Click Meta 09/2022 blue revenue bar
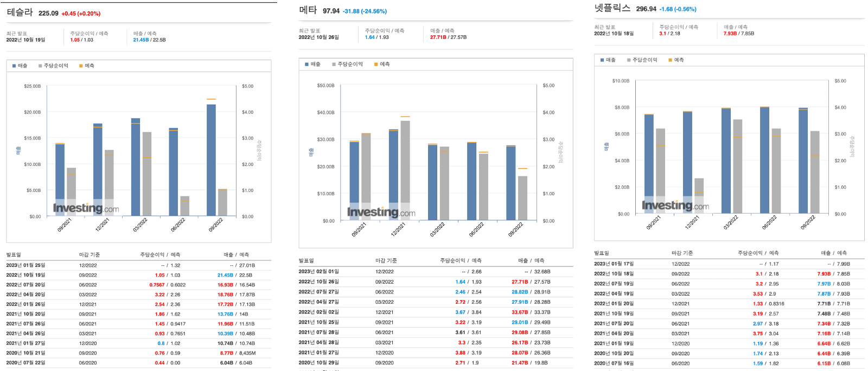 point(510,183)
